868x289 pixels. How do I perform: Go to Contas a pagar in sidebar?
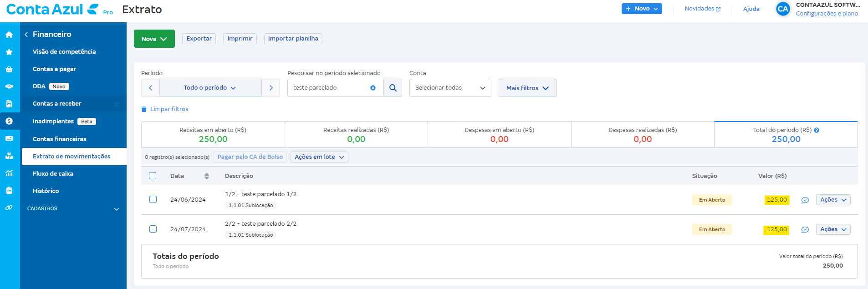click(x=54, y=69)
